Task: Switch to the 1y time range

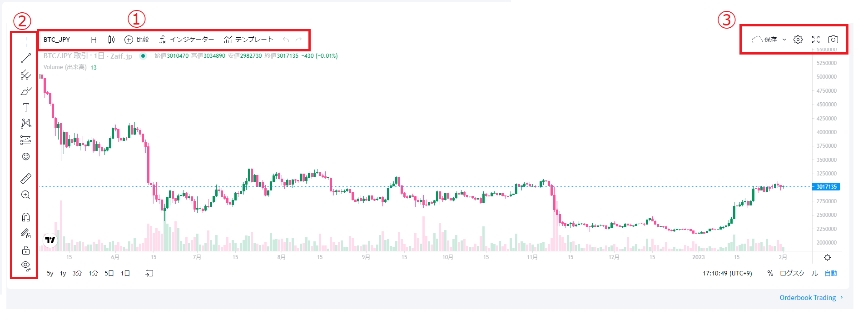Action: point(63,273)
